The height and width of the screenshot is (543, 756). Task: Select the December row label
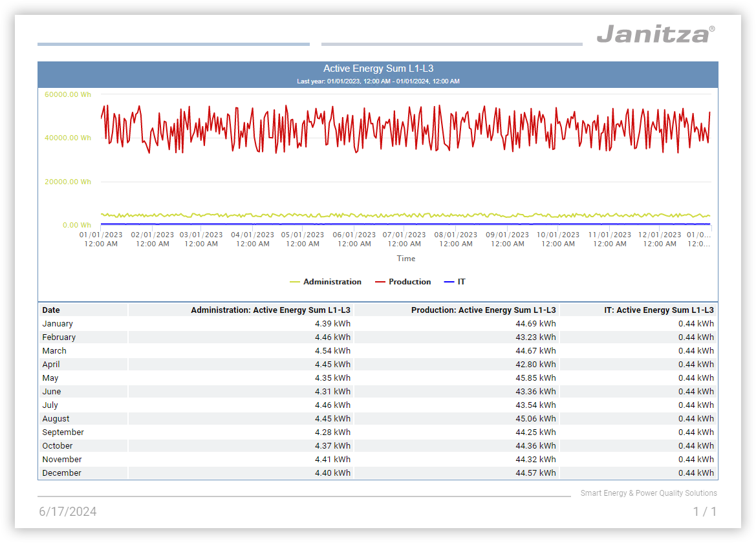click(62, 473)
